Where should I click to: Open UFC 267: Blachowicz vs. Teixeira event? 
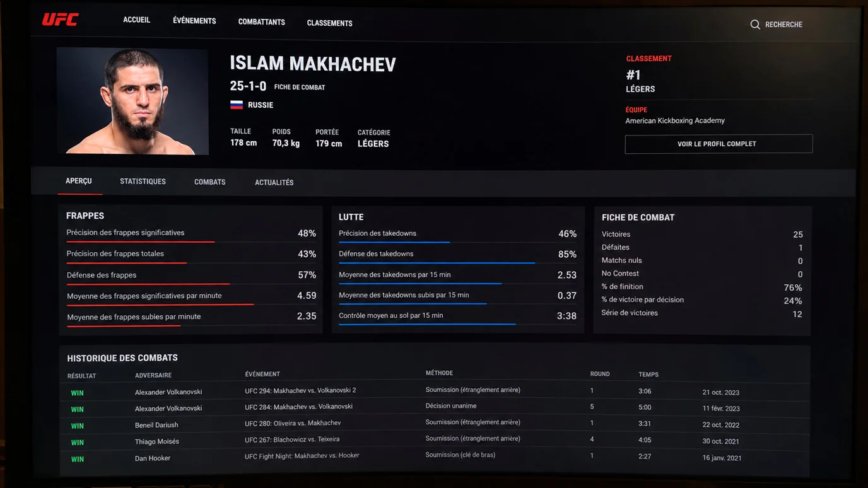click(292, 439)
